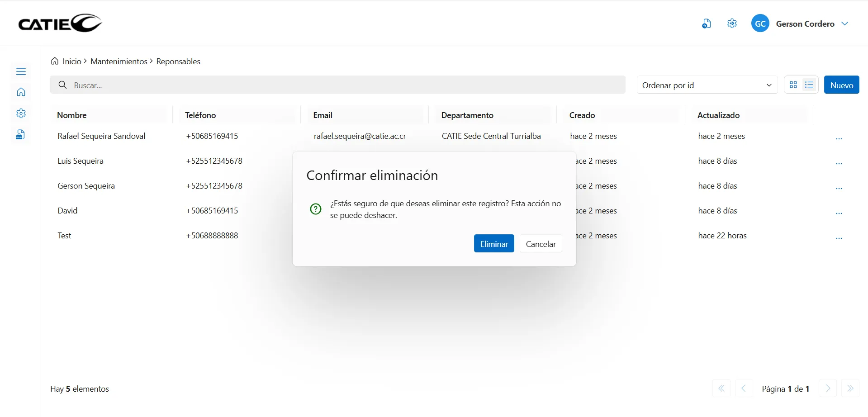Screen dimensions: 868x417
Task: Open the header settings gear icon
Action: point(732,24)
